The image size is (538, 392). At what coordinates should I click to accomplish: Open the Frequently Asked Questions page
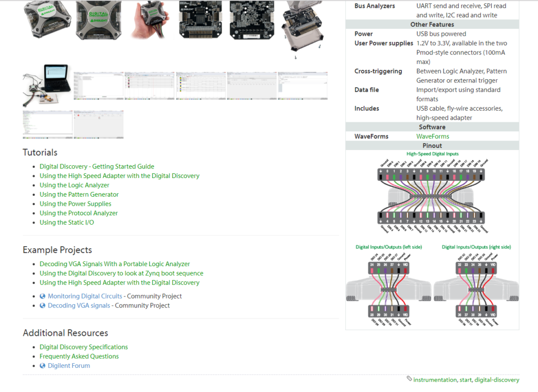pyautogui.click(x=79, y=356)
